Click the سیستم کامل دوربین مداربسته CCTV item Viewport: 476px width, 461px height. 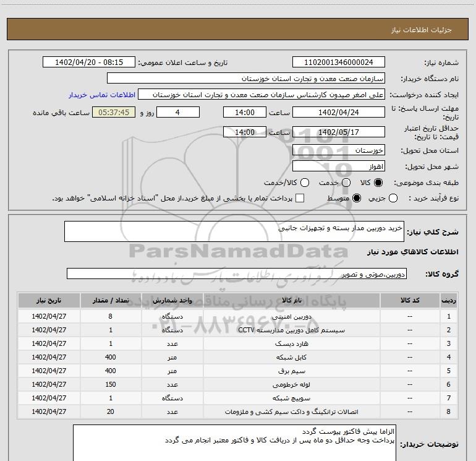coord(291,330)
